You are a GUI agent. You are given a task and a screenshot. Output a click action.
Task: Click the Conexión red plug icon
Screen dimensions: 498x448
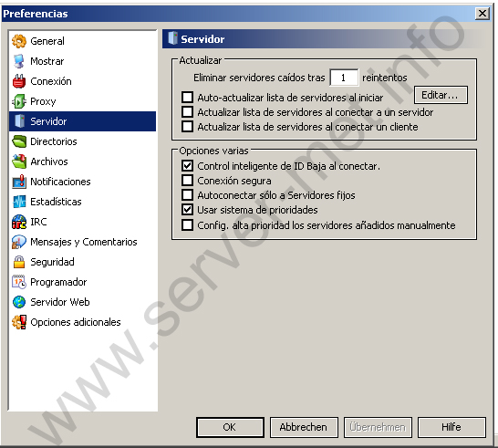coord(19,81)
